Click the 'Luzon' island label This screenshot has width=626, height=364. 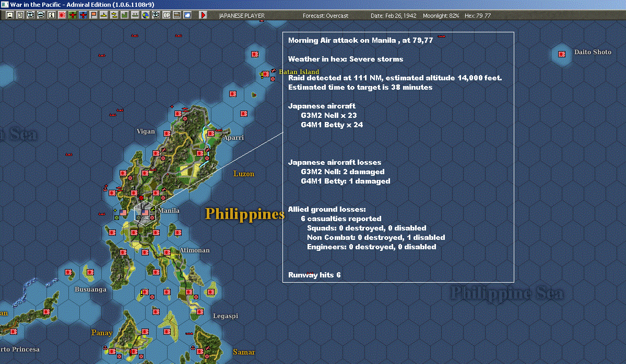243,174
